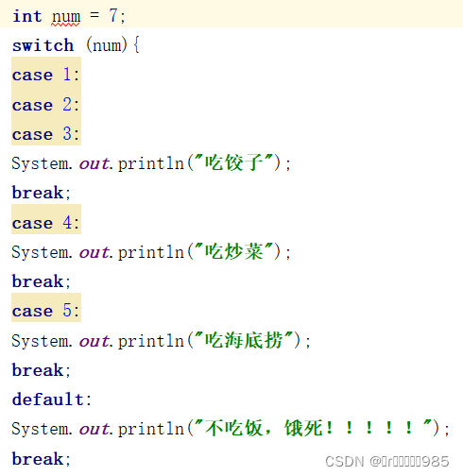
Task: Place cursor on the number 7 literal
Action: (x=113, y=15)
